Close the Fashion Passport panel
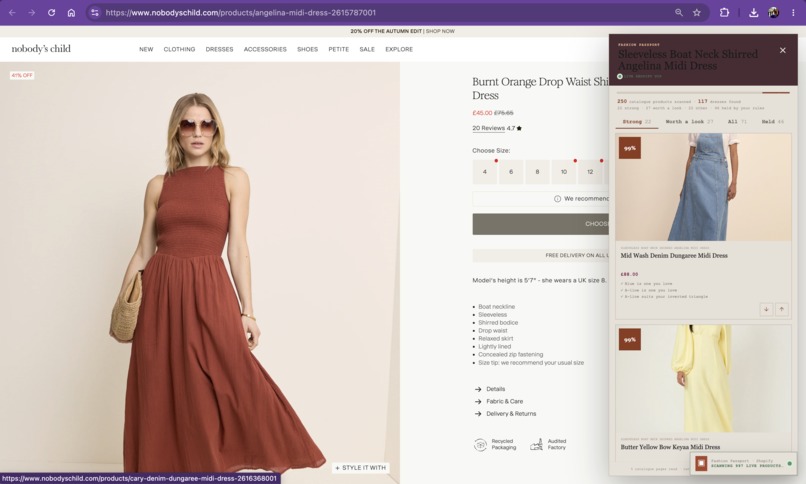Image resolution: width=806 pixels, height=484 pixels. pyautogui.click(x=782, y=50)
